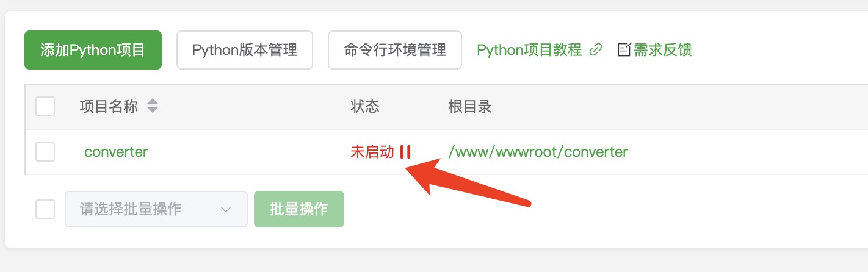The width and height of the screenshot is (868, 272).
Task: Check the converter row checkbox
Action: click(x=45, y=152)
